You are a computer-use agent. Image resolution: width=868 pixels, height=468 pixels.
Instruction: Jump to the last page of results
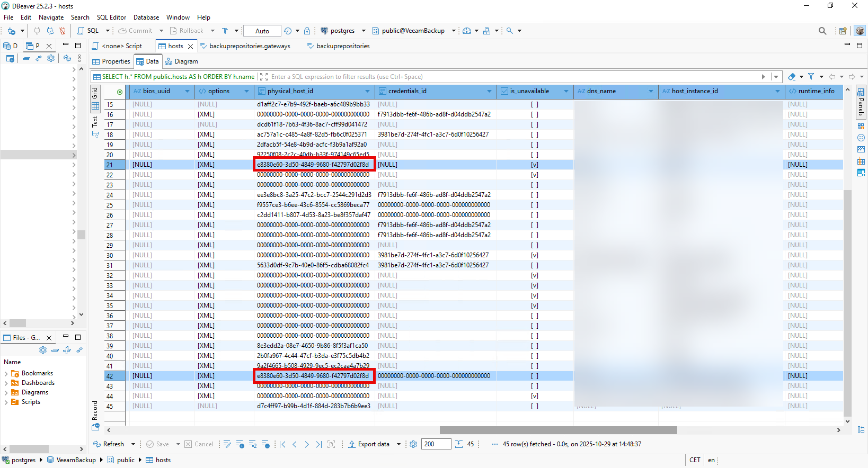pos(318,444)
